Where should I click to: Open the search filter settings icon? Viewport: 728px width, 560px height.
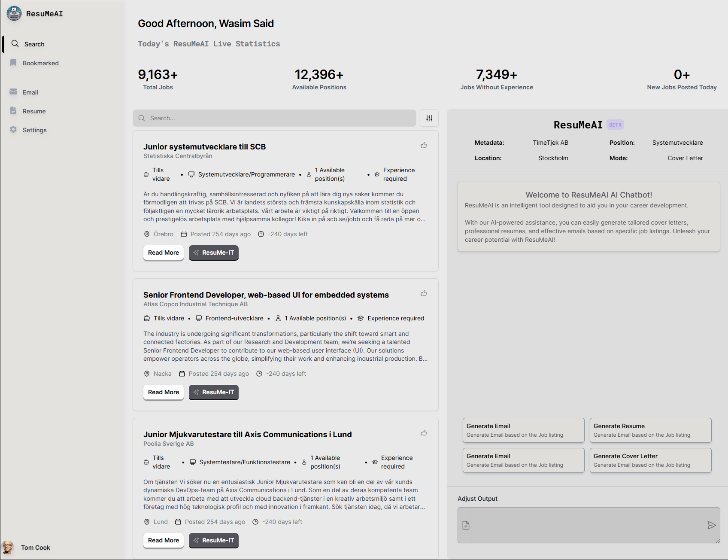(429, 118)
